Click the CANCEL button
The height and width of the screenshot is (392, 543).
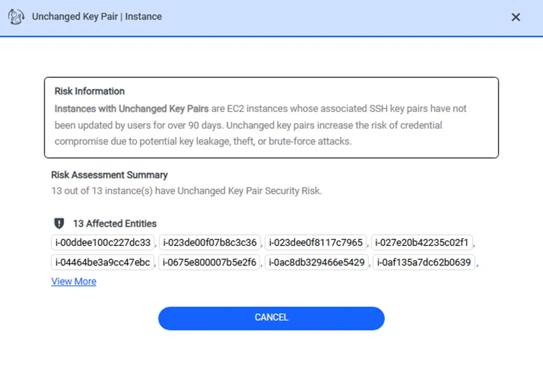271,318
